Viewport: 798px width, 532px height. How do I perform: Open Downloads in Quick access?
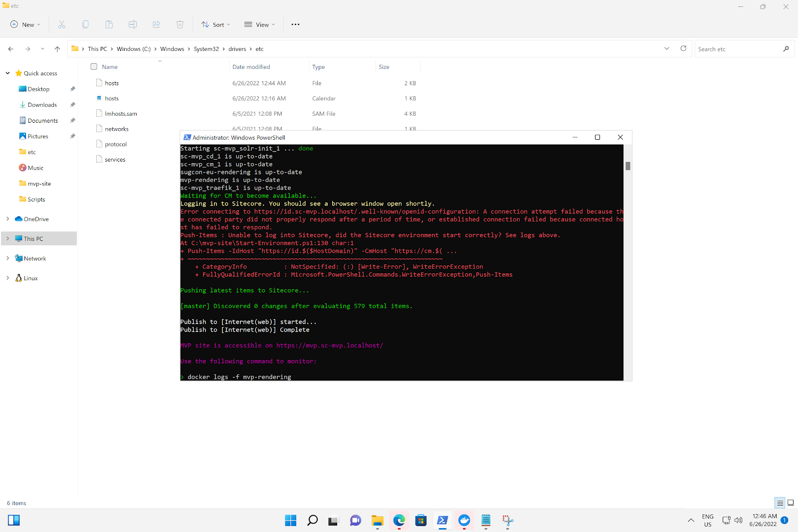point(42,105)
